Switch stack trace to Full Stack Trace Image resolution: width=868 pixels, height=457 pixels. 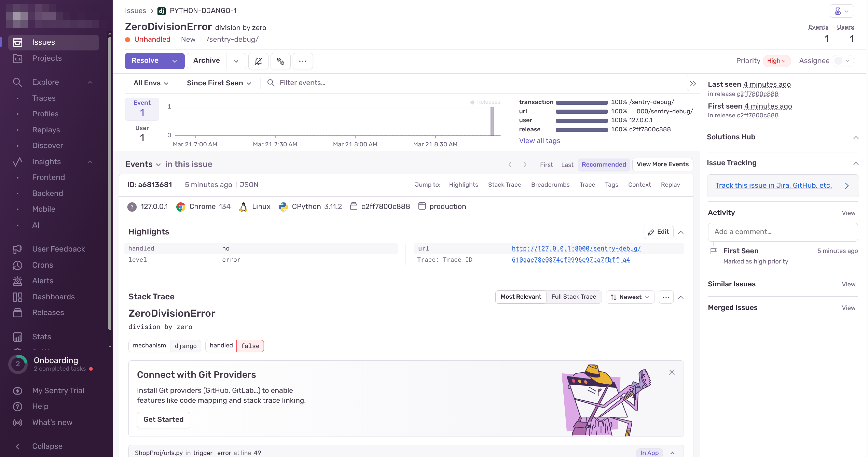(574, 297)
